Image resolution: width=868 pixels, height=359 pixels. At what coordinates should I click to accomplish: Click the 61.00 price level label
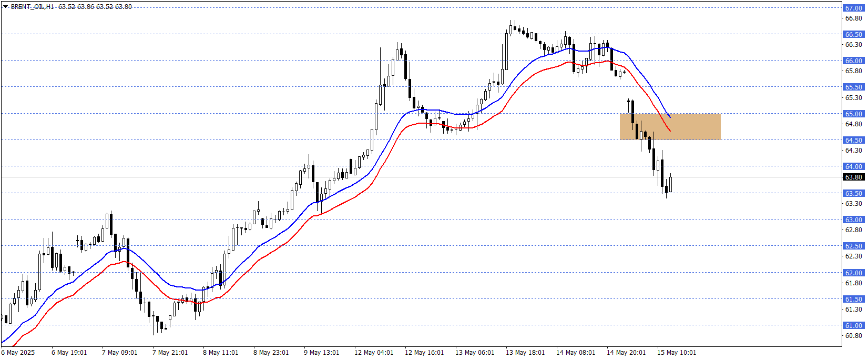[x=854, y=325]
